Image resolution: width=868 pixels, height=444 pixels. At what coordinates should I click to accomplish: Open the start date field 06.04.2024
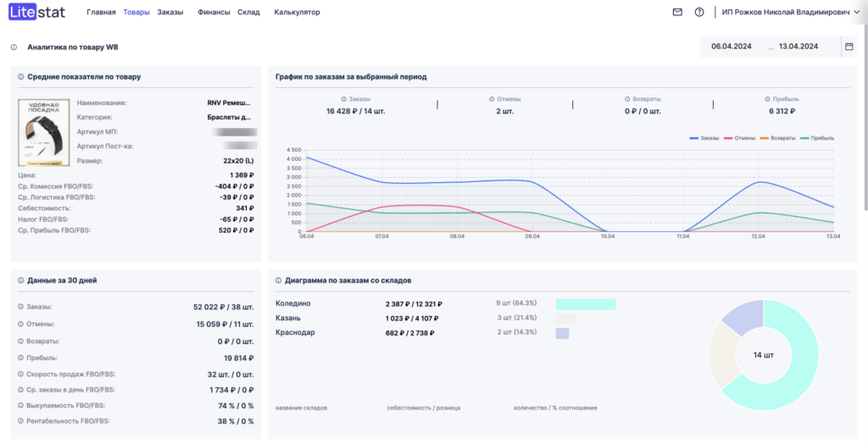point(729,47)
